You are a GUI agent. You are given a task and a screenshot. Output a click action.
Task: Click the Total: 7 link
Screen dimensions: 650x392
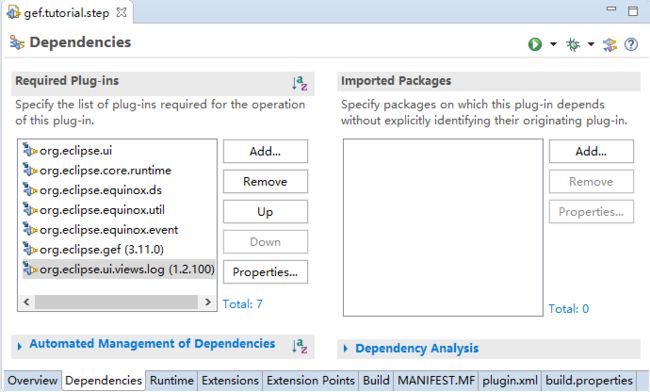[243, 304]
